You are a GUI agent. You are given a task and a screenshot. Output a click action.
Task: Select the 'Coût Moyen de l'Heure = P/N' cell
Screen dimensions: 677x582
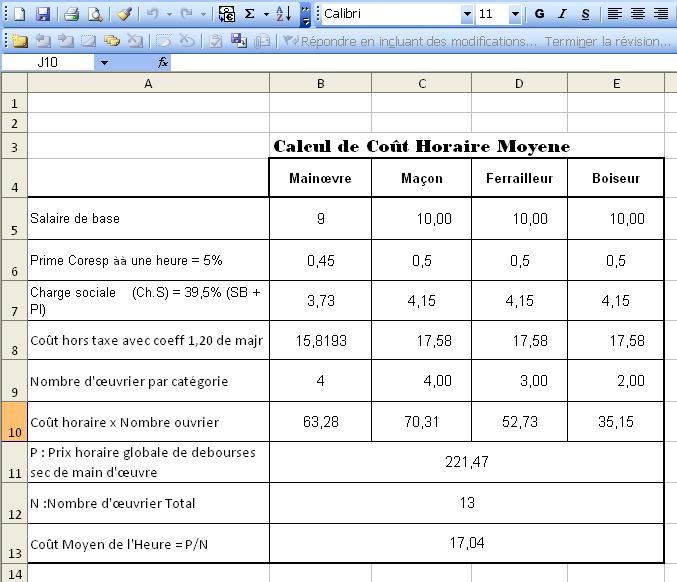[x=149, y=544]
